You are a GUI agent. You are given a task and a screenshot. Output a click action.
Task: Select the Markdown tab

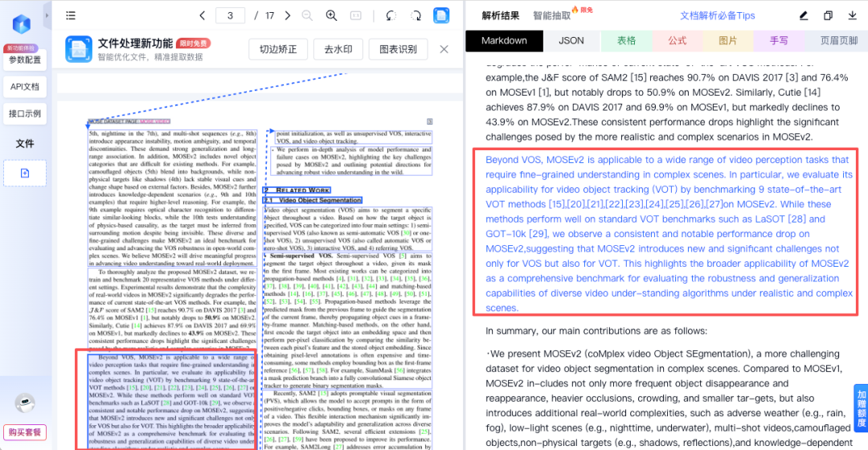click(x=504, y=41)
